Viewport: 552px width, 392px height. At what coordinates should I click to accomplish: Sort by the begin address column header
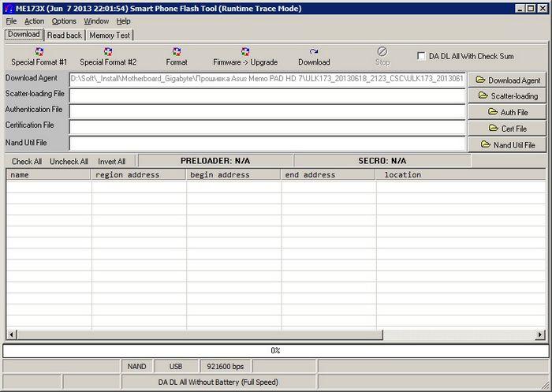tap(233, 175)
